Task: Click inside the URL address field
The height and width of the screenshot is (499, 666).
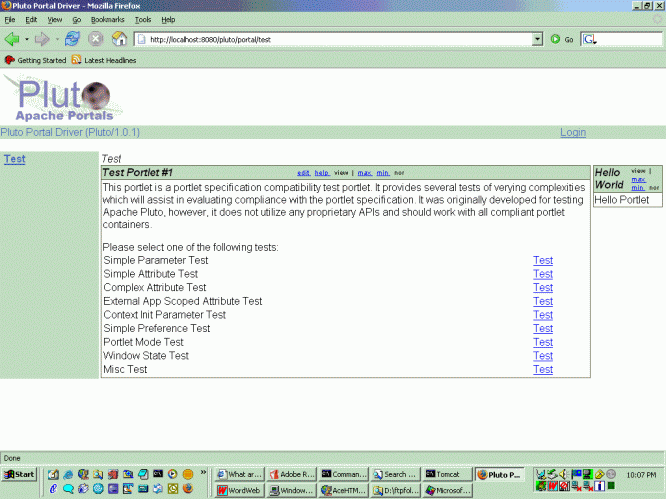Action: point(340,39)
